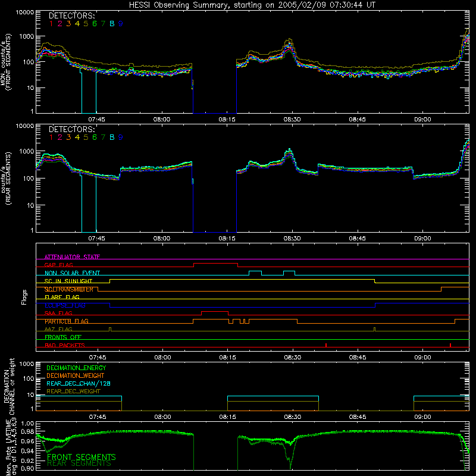
Task: Click the FRONT SEGMENTS livetime legend label
Action: pyautogui.click(x=82, y=457)
